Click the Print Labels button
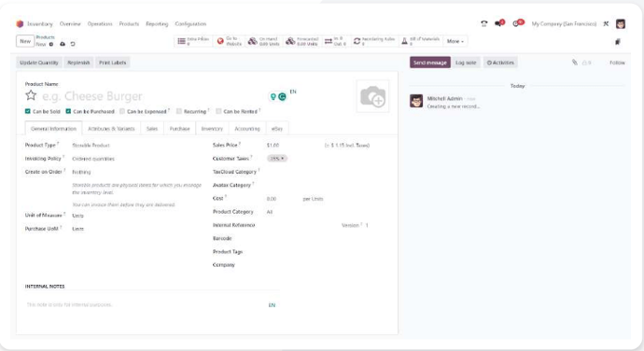The height and width of the screenshot is (351, 644). 113,63
